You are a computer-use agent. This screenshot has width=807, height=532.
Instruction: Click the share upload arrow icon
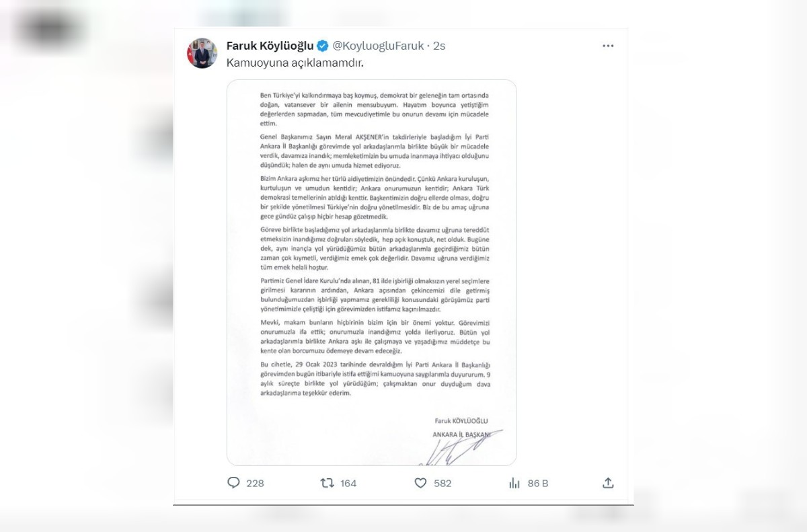point(608,483)
